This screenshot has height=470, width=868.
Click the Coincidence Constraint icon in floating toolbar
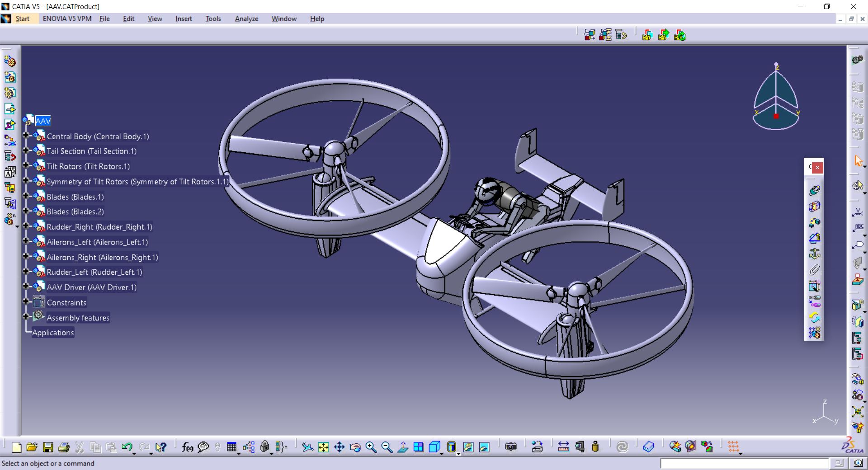point(814,190)
